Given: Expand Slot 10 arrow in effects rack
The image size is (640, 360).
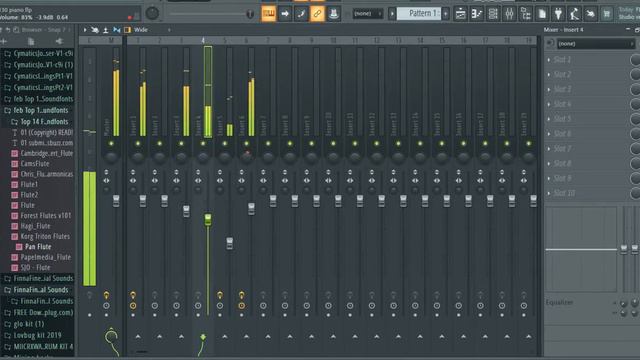Looking at the screenshot, I should [x=549, y=193].
